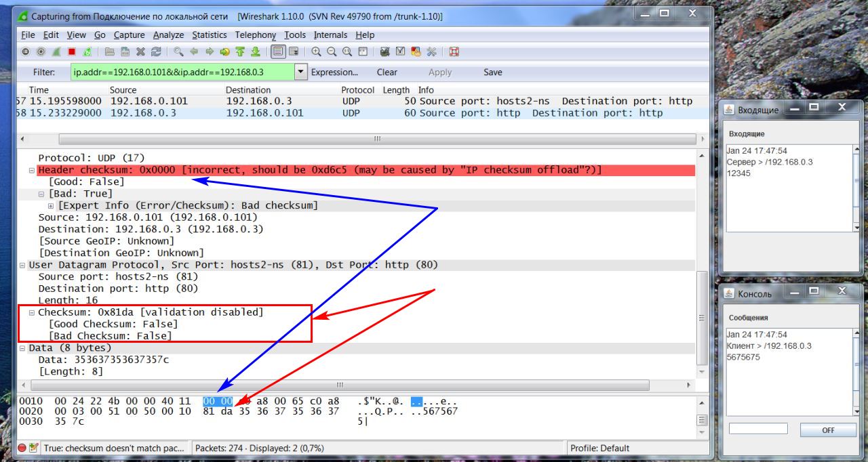Expand the Expert Info Bad checksum node

51,206
